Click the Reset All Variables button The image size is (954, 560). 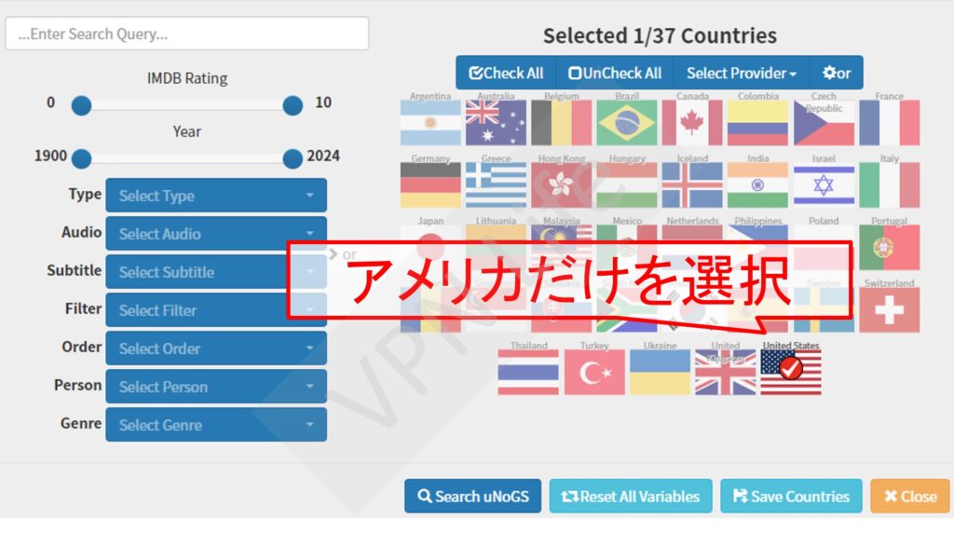coord(631,497)
